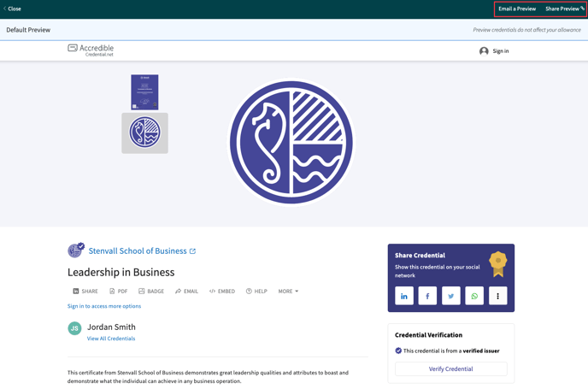Screen dimensions: 588x389
Task: Share credential on LinkedIn icon
Action: [x=404, y=296]
